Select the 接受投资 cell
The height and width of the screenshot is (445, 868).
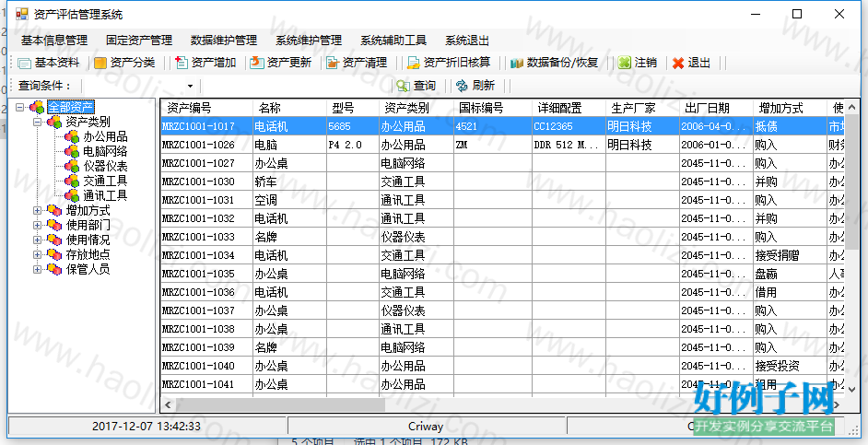coord(790,366)
